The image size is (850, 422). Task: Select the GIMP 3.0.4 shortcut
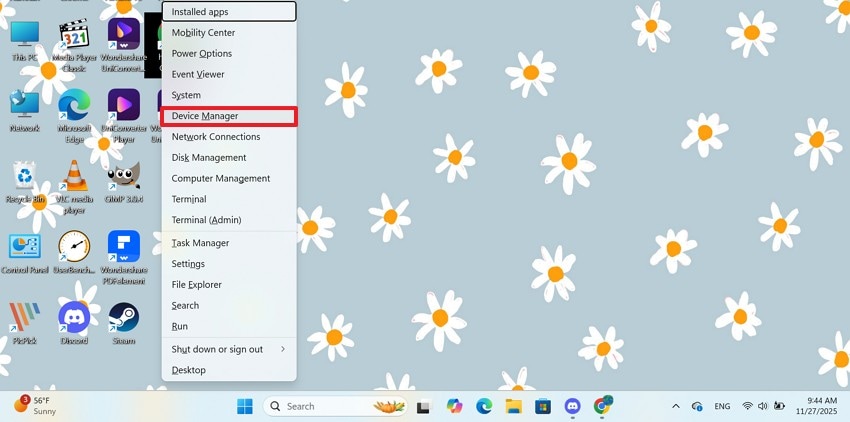124,182
